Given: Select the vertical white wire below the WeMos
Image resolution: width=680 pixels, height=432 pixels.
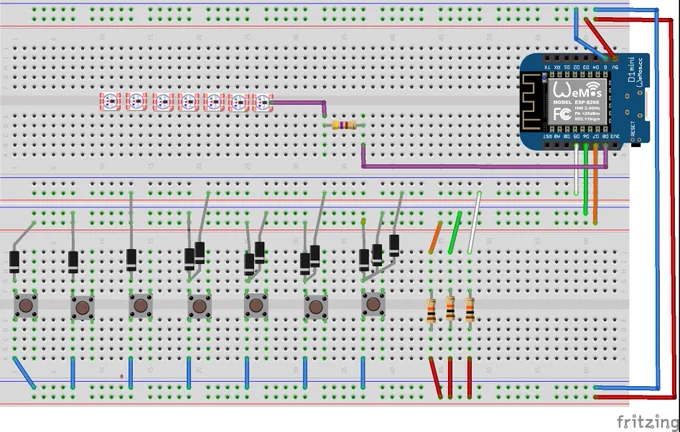Looking at the screenshot, I should [x=576, y=168].
